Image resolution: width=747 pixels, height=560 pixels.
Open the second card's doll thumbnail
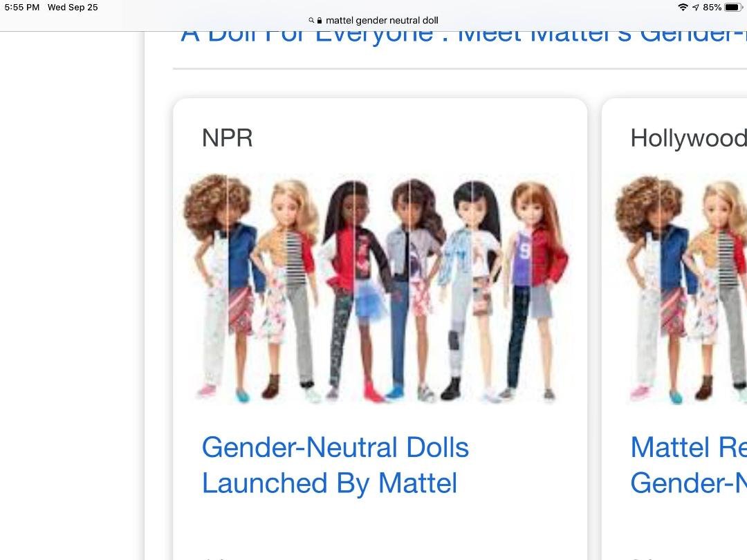[x=681, y=289]
